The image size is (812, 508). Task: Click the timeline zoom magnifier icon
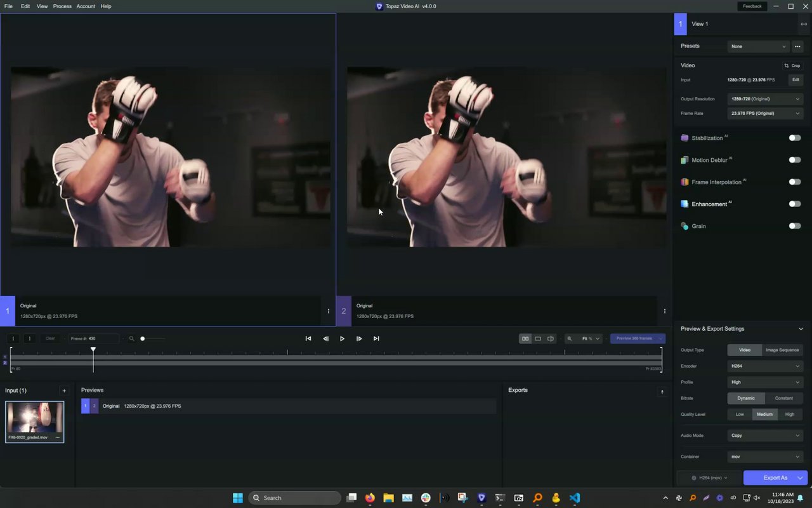[x=132, y=338]
